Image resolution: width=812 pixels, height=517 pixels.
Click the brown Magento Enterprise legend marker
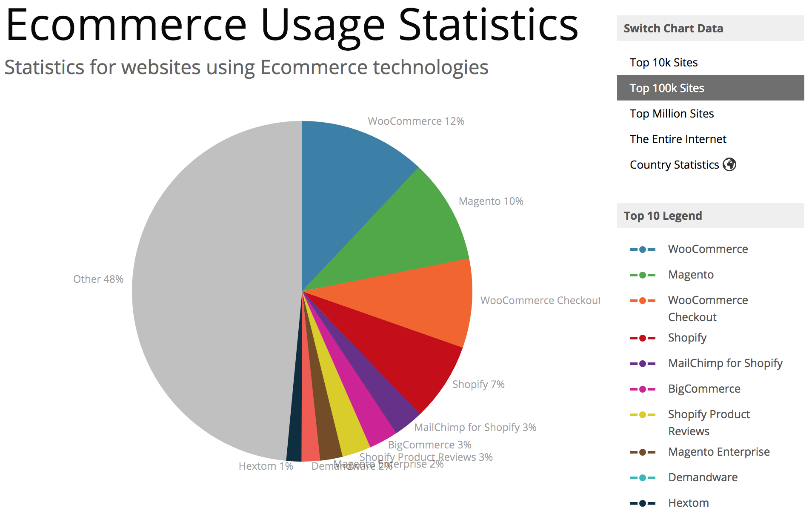pyautogui.click(x=643, y=452)
